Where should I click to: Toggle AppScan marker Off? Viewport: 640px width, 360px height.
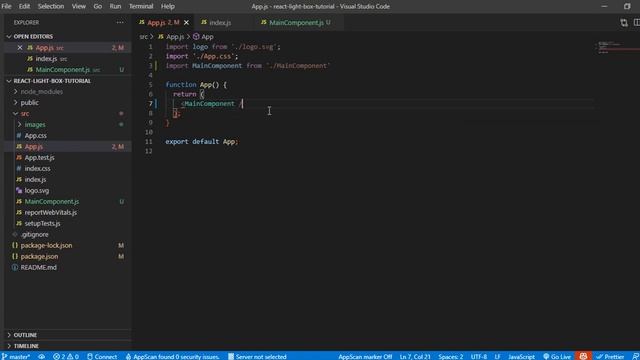(365, 356)
